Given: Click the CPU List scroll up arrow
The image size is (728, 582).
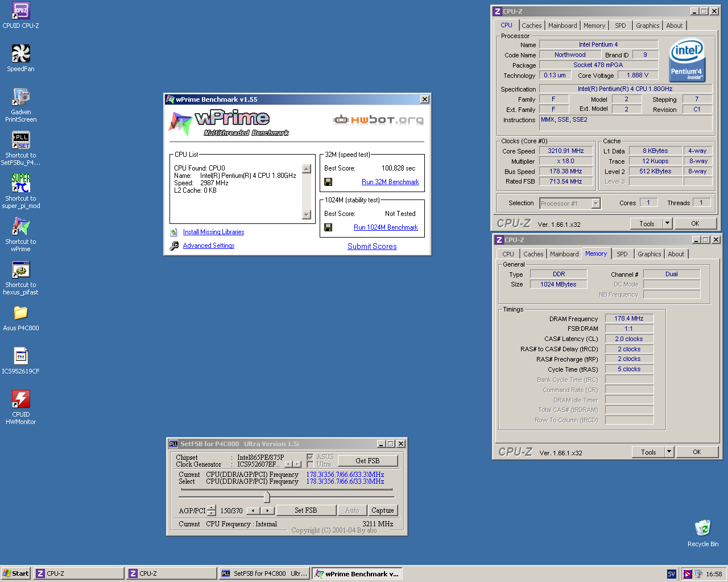Looking at the screenshot, I should [307, 169].
